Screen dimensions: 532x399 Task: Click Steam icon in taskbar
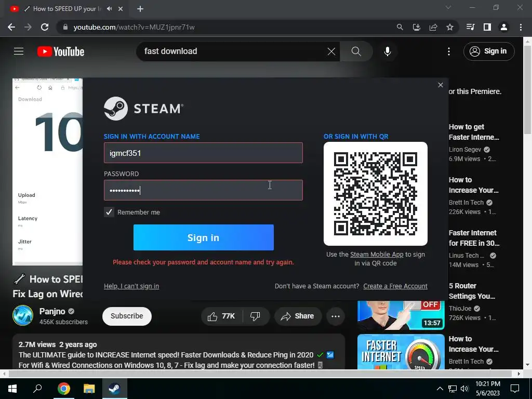tap(115, 389)
